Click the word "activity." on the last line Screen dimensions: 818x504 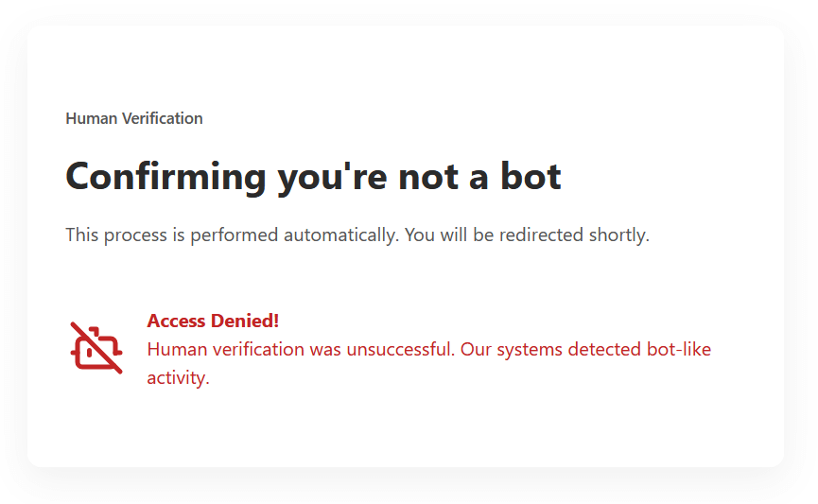pos(178,378)
